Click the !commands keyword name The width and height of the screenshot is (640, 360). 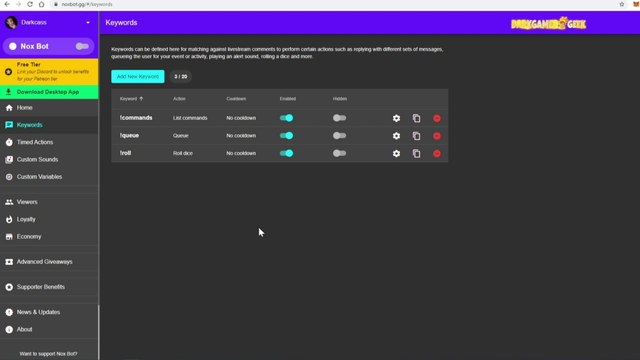(136, 118)
